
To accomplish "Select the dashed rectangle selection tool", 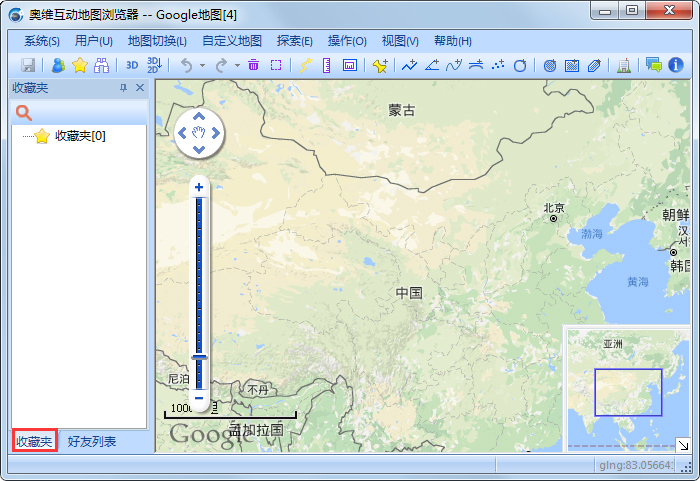I will point(276,65).
